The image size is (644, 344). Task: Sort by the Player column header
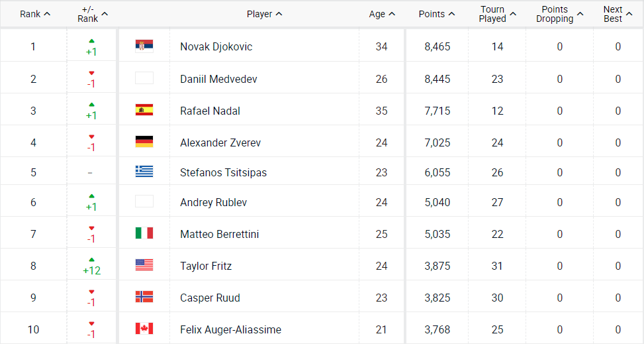pos(264,14)
